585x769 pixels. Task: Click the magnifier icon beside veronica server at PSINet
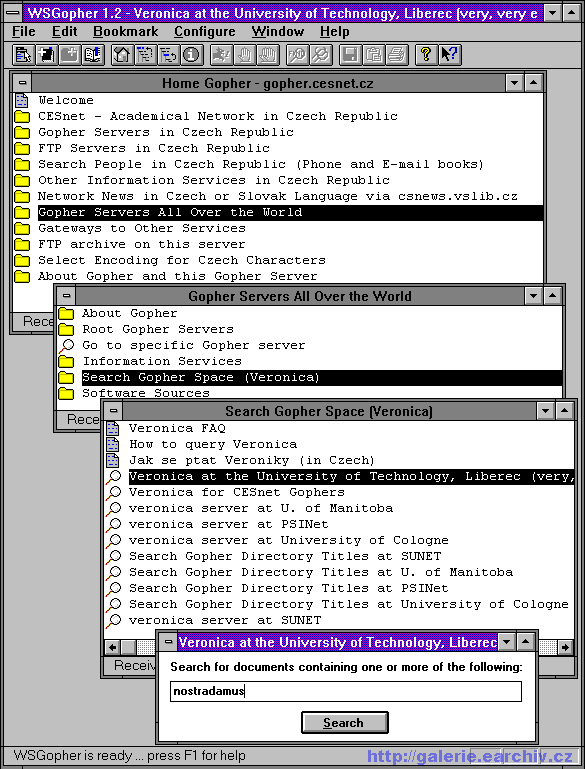pyautogui.click(x=113, y=525)
